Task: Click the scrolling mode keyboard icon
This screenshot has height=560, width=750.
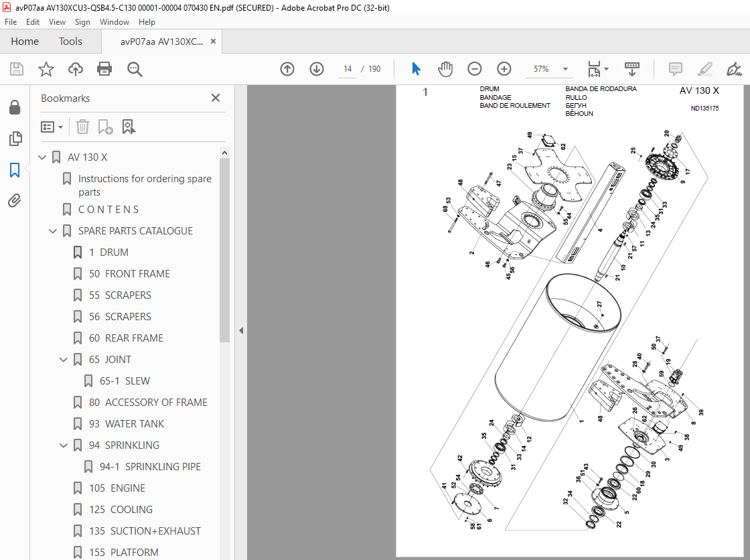Action: click(x=632, y=69)
